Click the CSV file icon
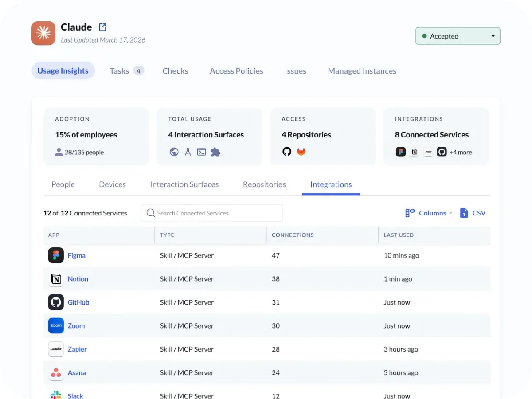This screenshot has height=399, width=532. coord(464,213)
